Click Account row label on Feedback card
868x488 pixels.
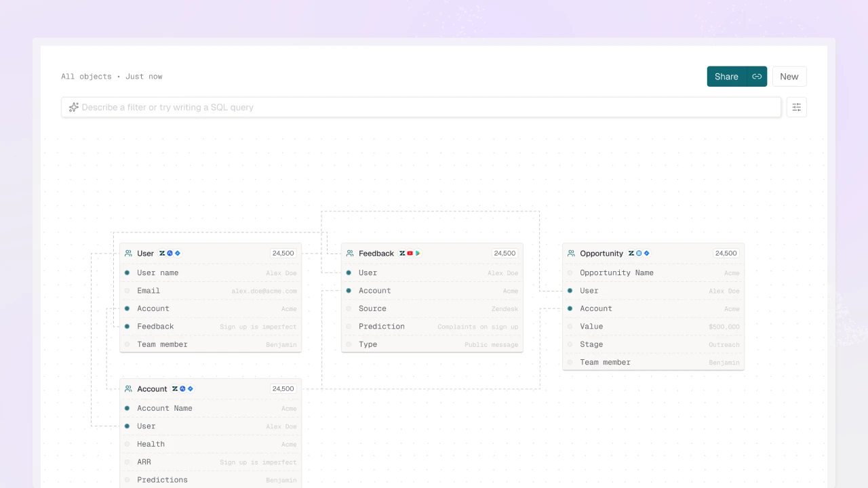point(375,291)
